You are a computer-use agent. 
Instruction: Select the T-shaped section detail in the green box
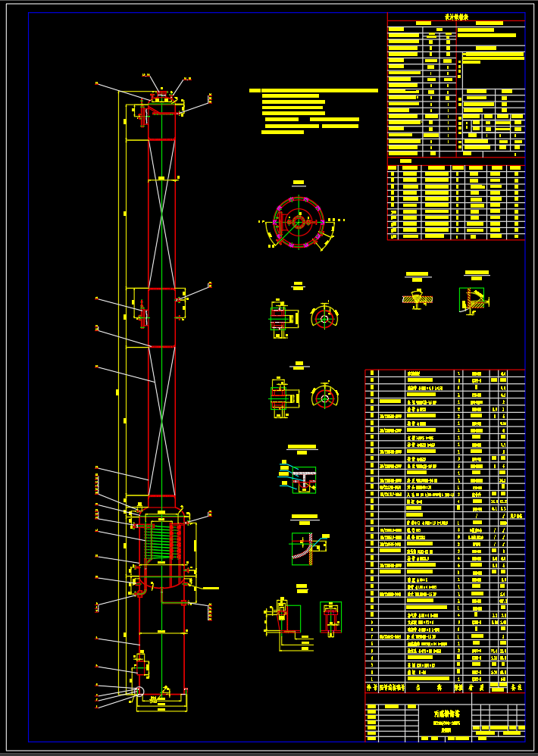point(304,479)
